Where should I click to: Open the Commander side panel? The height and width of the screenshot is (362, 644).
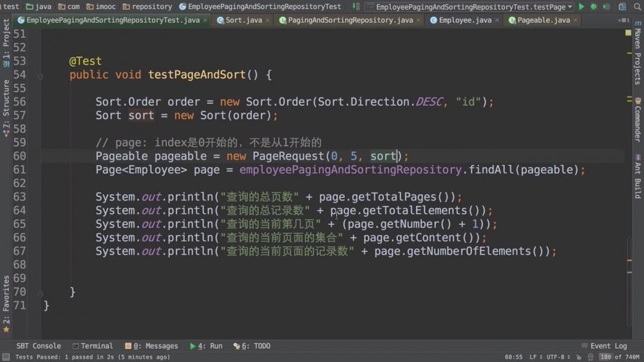[x=638, y=120]
